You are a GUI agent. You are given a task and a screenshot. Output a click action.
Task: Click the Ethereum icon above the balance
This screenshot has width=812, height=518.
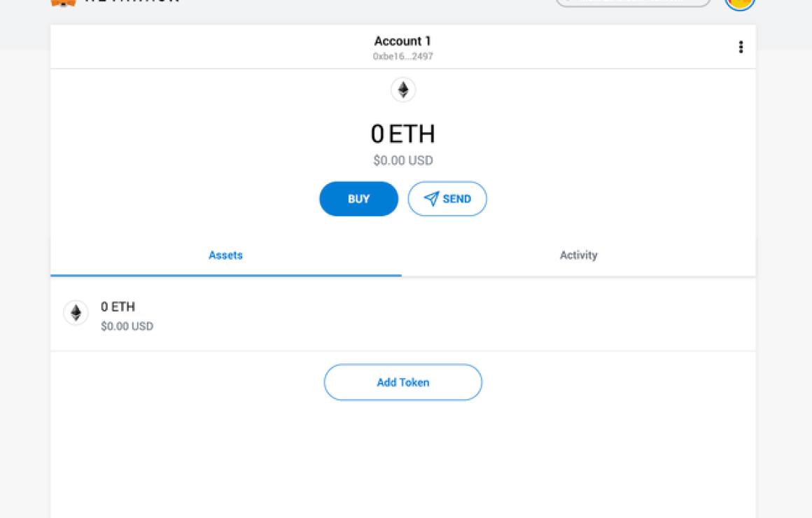[x=403, y=90]
